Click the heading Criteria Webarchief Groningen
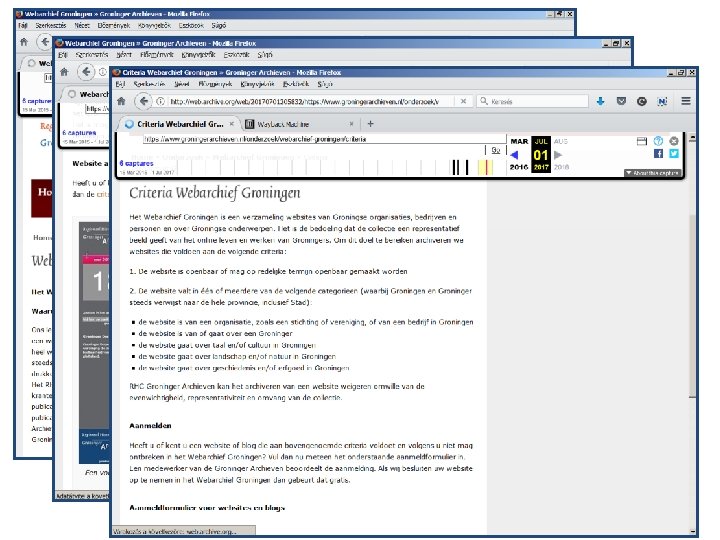This screenshot has width=720, height=540. tap(215, 193)
